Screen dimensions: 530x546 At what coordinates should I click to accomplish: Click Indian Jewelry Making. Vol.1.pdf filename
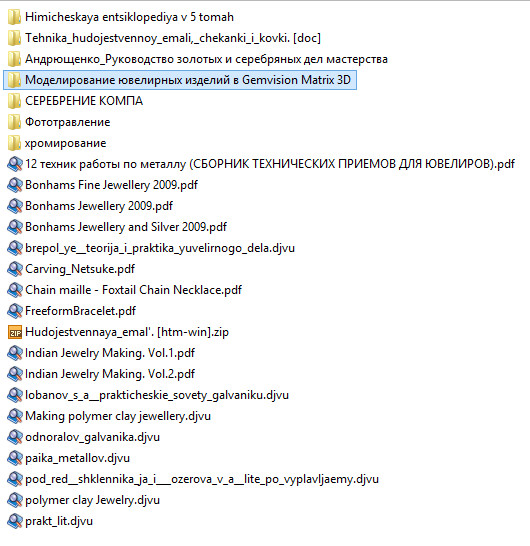pyautogui.click(x=110, y=353)
